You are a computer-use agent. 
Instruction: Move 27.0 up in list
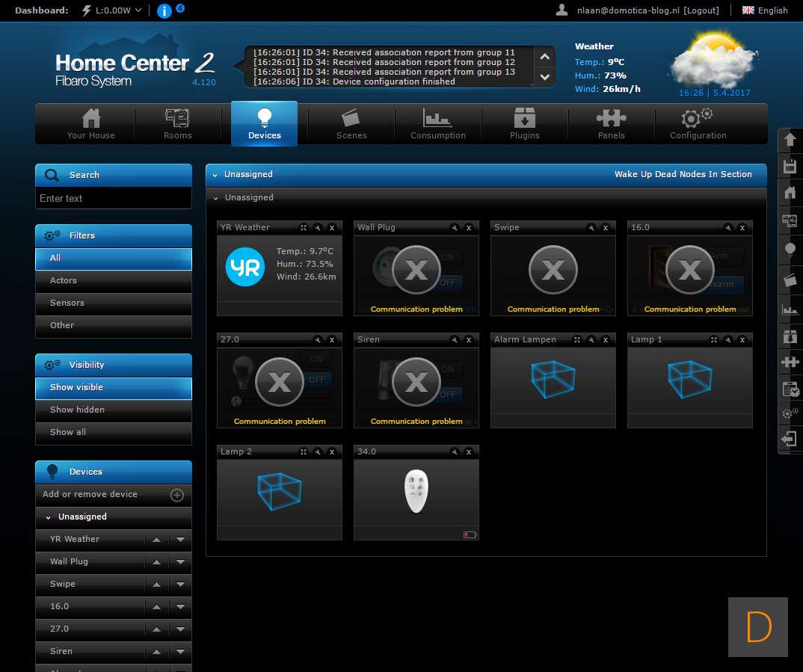[157, 629]
